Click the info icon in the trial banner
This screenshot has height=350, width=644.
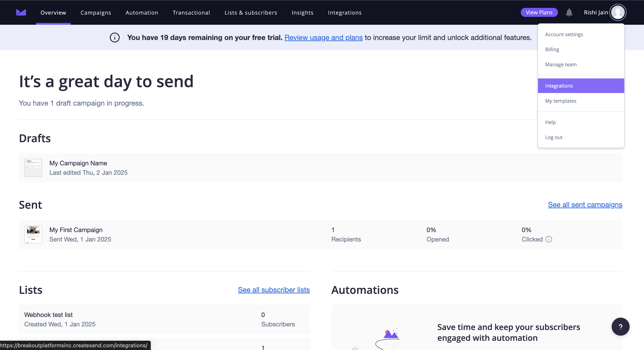115,38
